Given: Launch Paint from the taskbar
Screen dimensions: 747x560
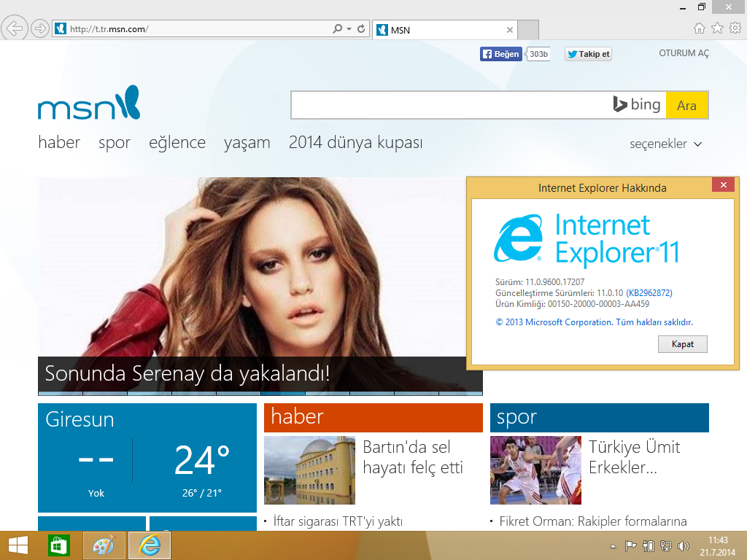Looking at the screenshot, I should pyautogui.click(x=104, y=545).
